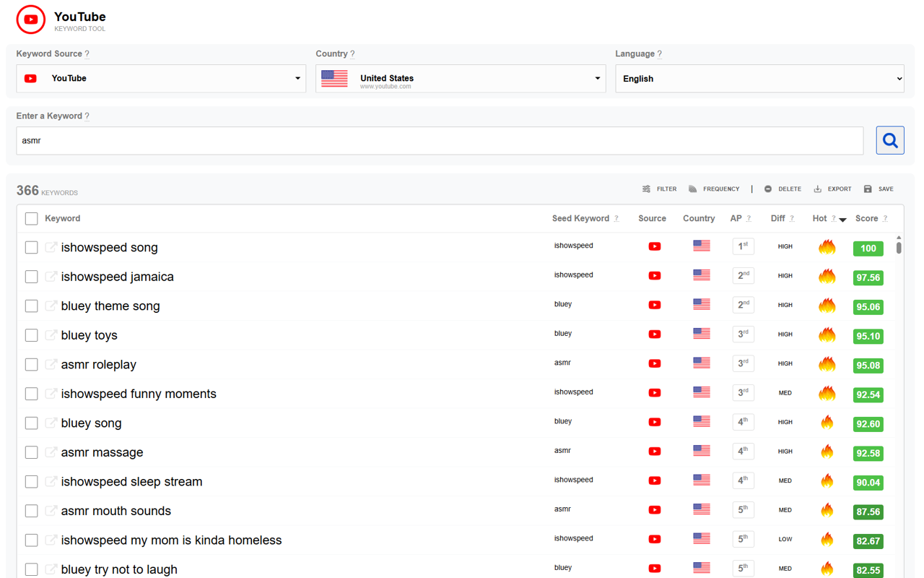Check the ishowspeed jamaica row checkbox
Screen dimensions: 924x578
[x=31, y=277]
